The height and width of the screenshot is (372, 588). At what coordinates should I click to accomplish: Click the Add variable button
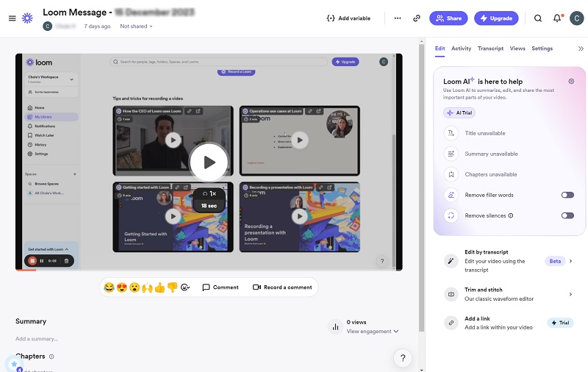(348, 18)
